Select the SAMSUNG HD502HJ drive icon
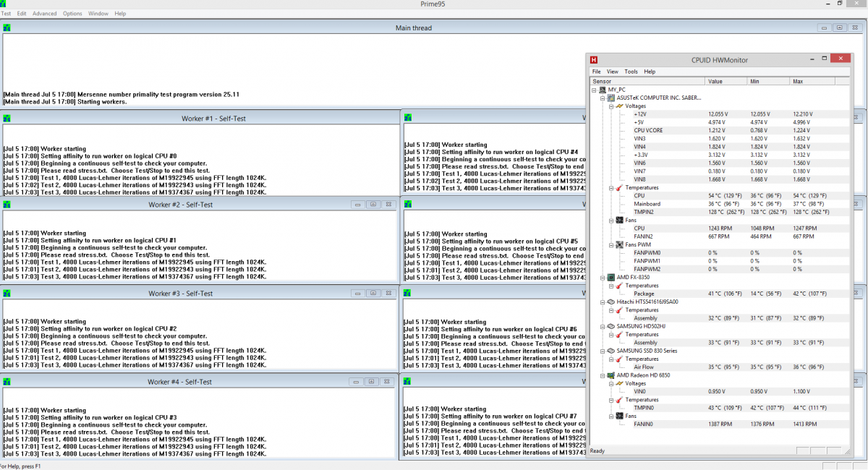 [x=610, y=326]
